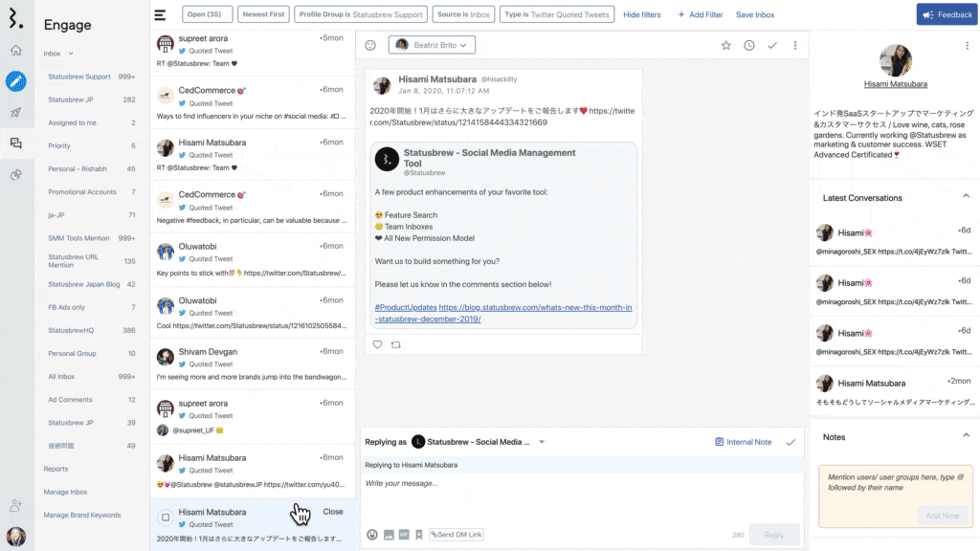Select Assigned to me inbox
The height and width of the screenshot is (551, 980).
(73, 123)
